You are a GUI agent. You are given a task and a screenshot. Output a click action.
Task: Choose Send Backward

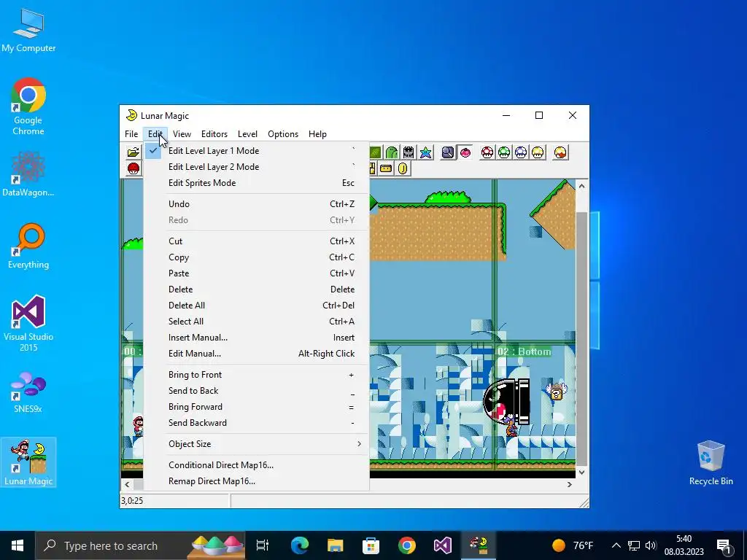tap(256, 424)
